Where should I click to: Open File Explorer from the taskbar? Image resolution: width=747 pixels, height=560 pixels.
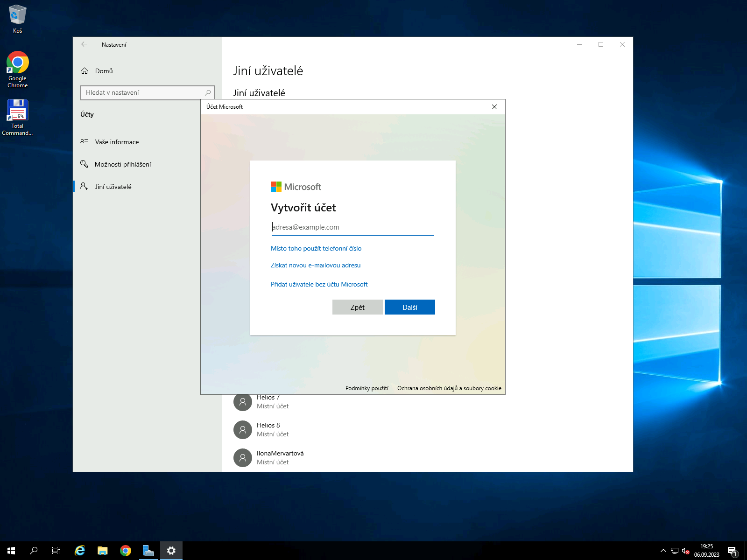(x=103, y=551)
